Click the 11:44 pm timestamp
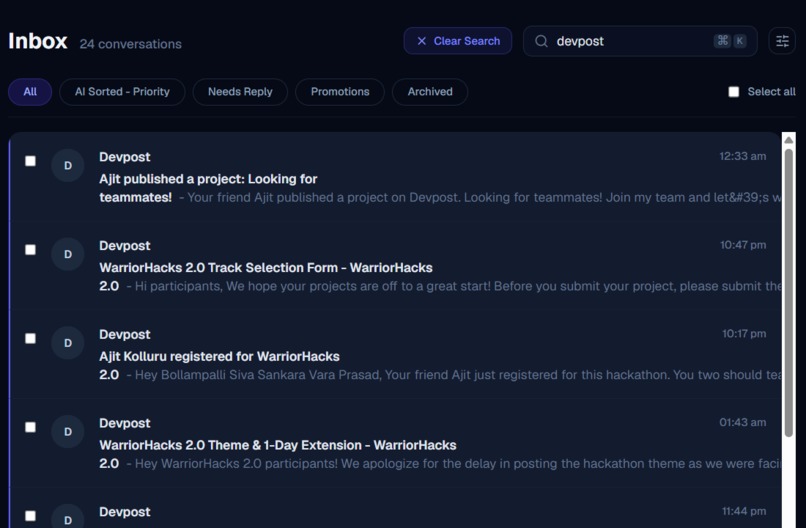This screenshot has width=806, height=528. [744, 512]
